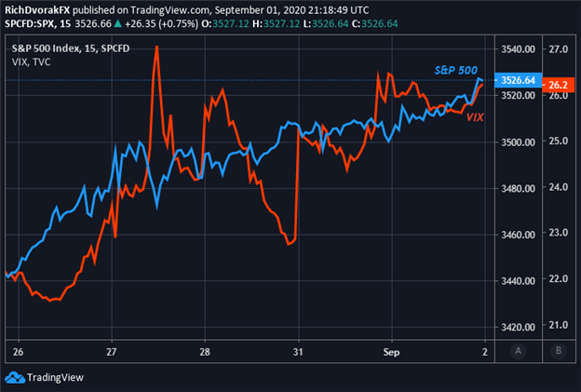Click the green up-arrow change indicator
This screenshot has width=581, height=392.
coord(117,23)
